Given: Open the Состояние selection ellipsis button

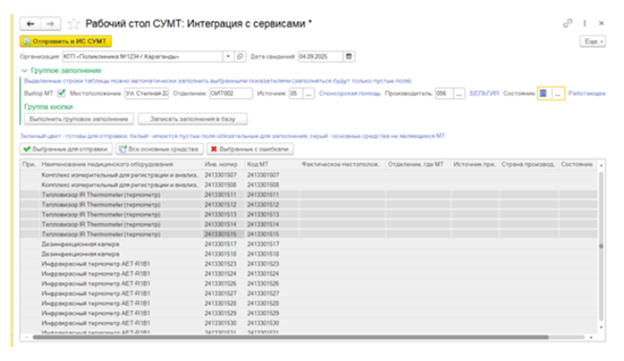Looking at the screenshot, I should (x=558, y=94).
